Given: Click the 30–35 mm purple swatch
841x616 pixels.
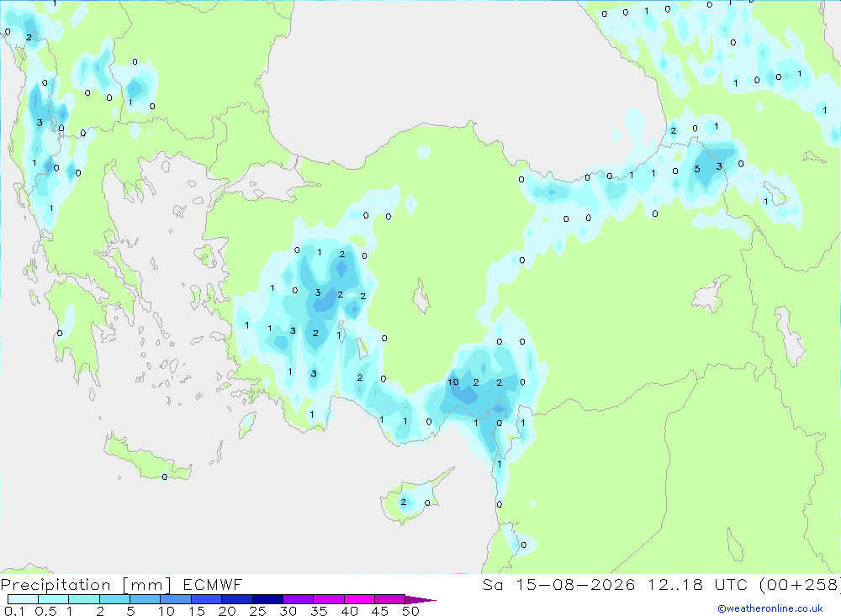Looking at the screenshot, I should 299,599.
